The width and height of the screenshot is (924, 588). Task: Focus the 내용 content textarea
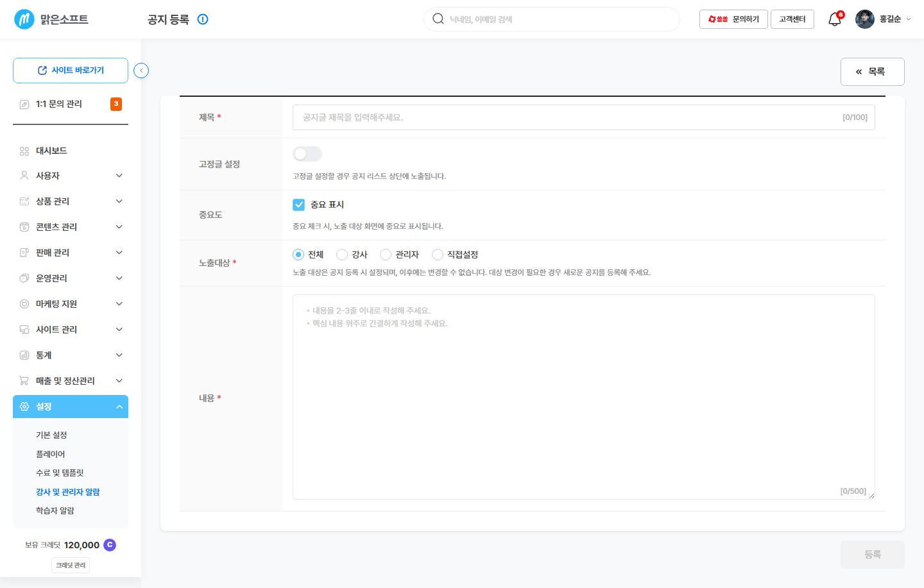(584, 397)
